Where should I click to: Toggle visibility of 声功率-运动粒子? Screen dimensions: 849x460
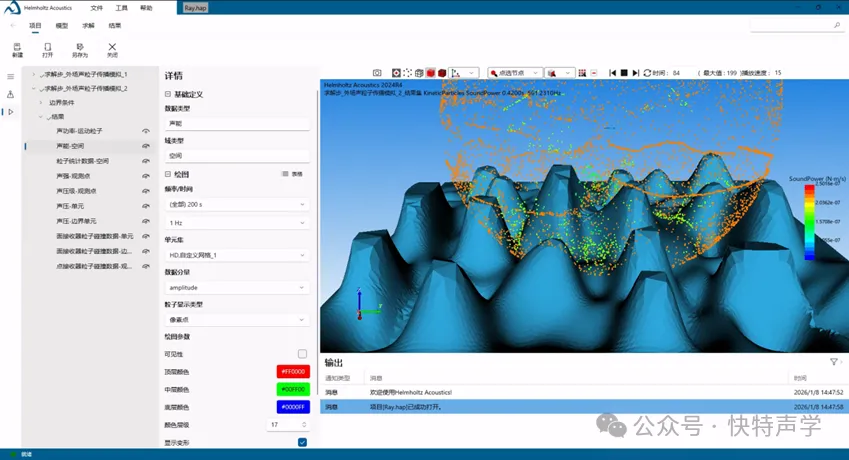tap(146, 131)
